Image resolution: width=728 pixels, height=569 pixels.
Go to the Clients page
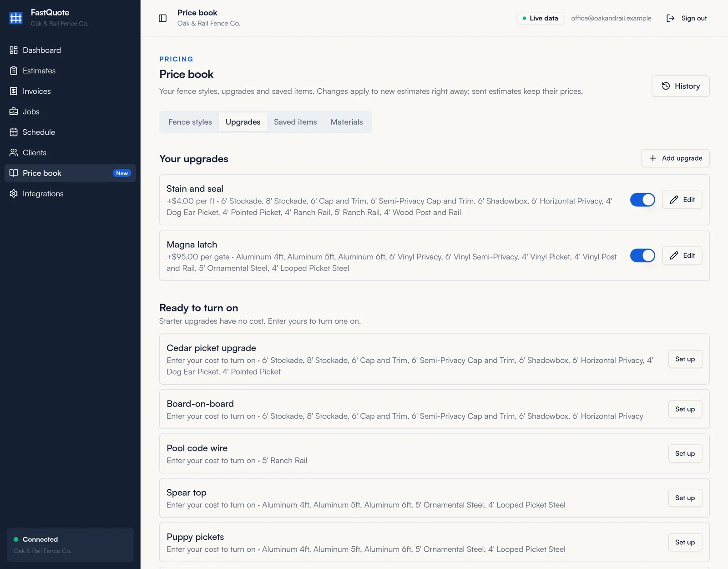point(70,152)
